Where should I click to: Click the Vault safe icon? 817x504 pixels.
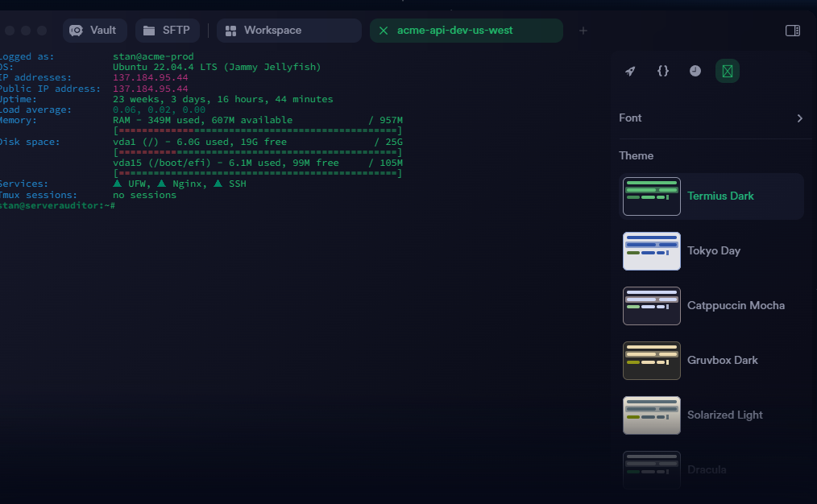tap(76, 31)
